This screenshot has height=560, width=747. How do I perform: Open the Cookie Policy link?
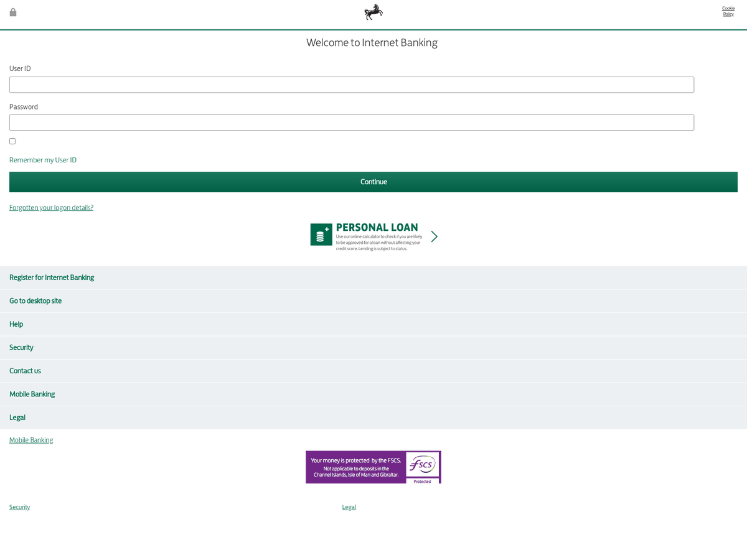click(x=728, y=11)
